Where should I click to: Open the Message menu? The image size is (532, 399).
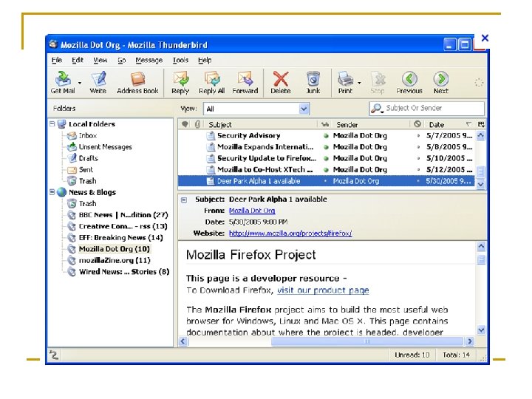pos(149,60)
